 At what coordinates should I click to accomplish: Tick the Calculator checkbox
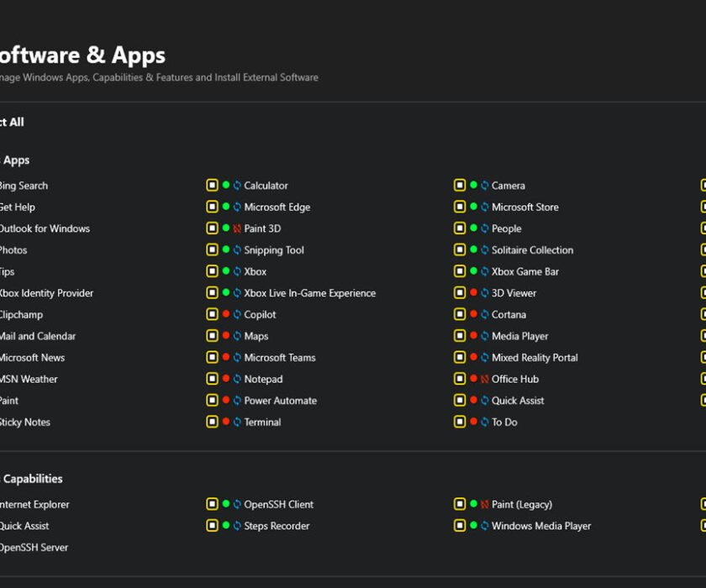(212, 186)
